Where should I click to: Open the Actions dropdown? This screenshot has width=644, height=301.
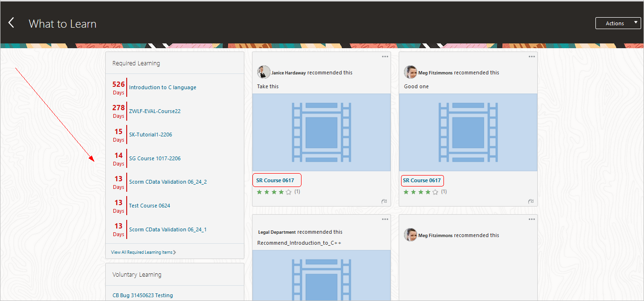618,23
